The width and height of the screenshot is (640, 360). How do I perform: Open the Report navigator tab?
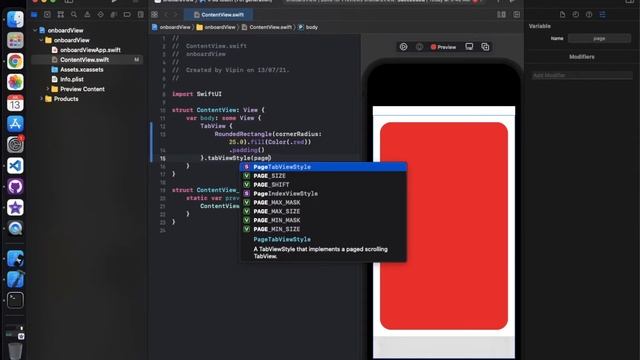(140, 15)
